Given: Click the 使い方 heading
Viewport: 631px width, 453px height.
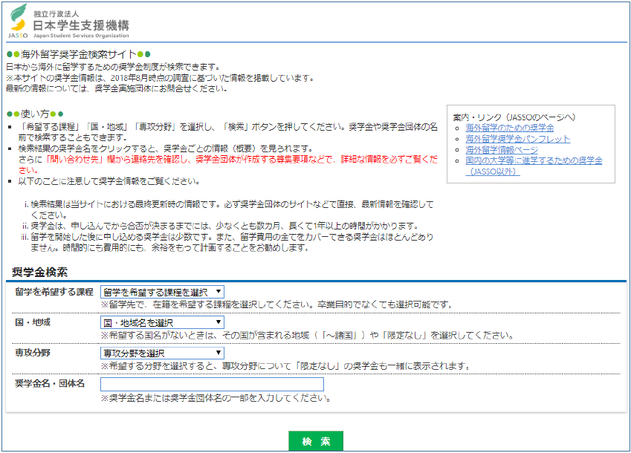Looking at the screenshot, I should click(x=35, y=114).
